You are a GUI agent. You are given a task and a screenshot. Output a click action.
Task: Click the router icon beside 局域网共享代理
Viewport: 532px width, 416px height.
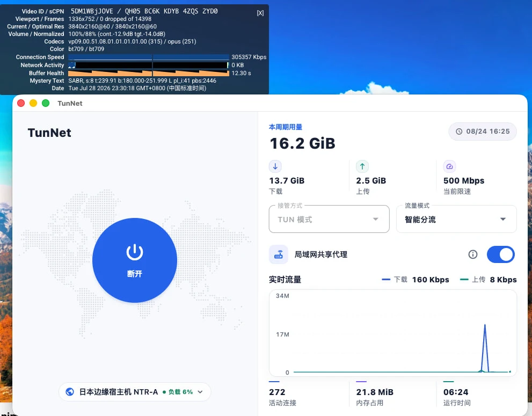click(279, 254)
